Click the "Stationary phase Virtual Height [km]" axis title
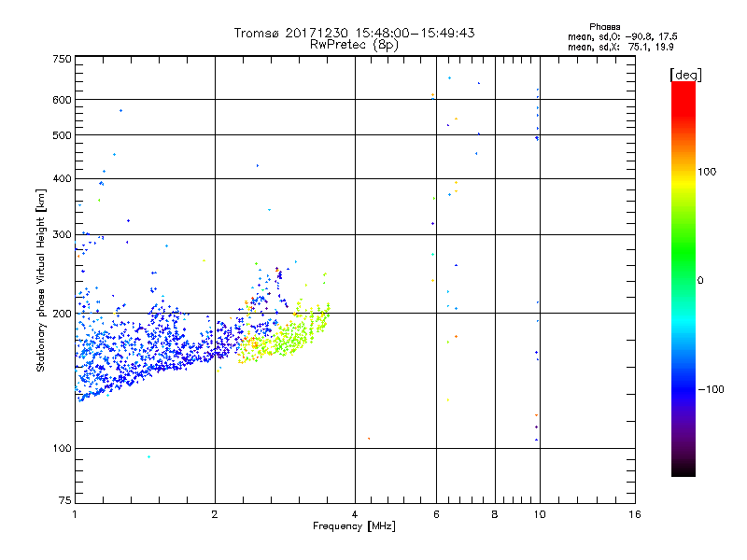Viewport: 747px width, 560px height. (40, 280)
